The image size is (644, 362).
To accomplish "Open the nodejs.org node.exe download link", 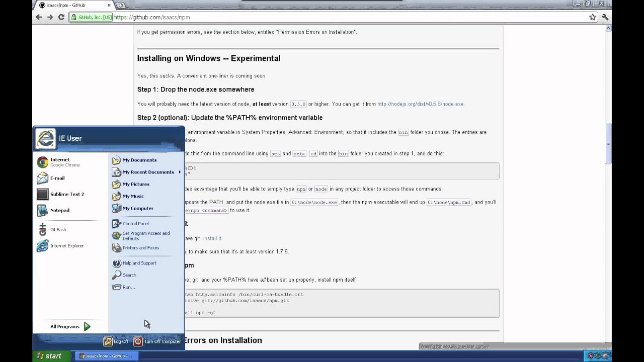I will pos(421,104).
